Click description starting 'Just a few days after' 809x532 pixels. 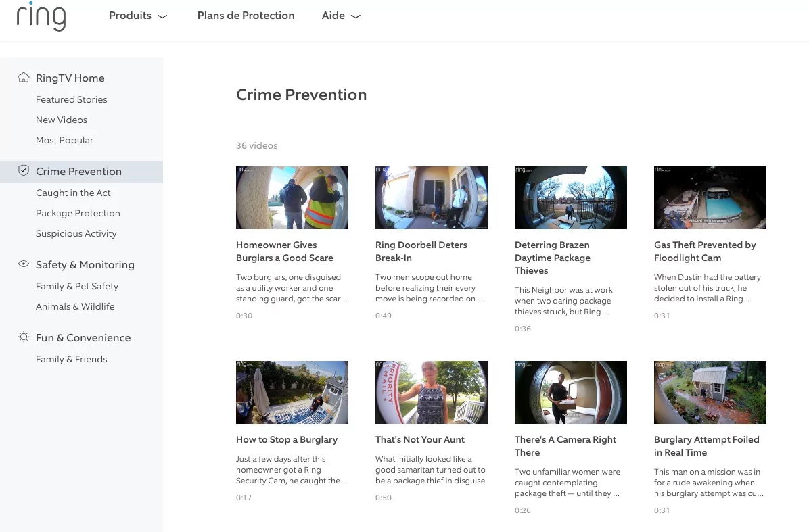tap(292, 470)
